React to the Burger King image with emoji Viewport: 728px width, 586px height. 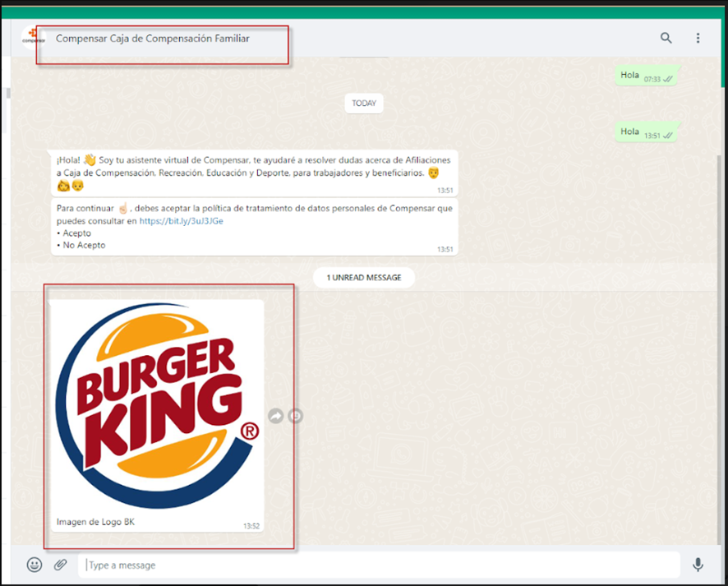296,416
